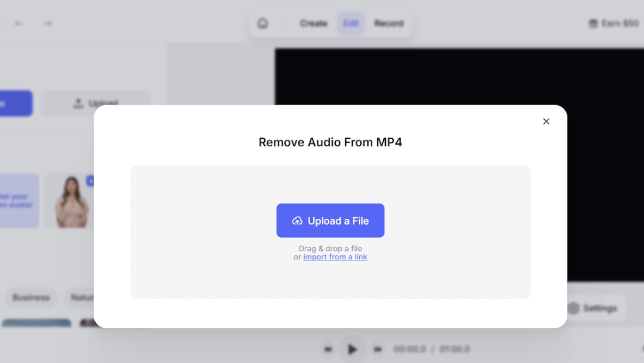
Task: Choose the Business category tag
Action: (x=31, y=297)
